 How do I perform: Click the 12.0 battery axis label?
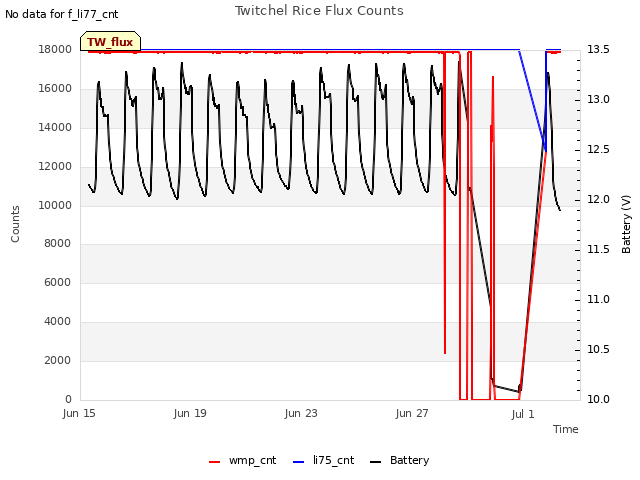[x=598, y=200]
